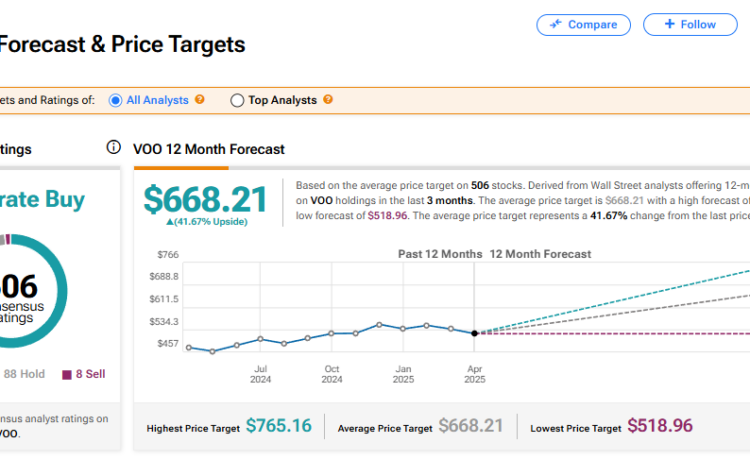Screen dimensions: 750x460
Task: Click the Jan 2025 data point on chart
Action: 403,328
